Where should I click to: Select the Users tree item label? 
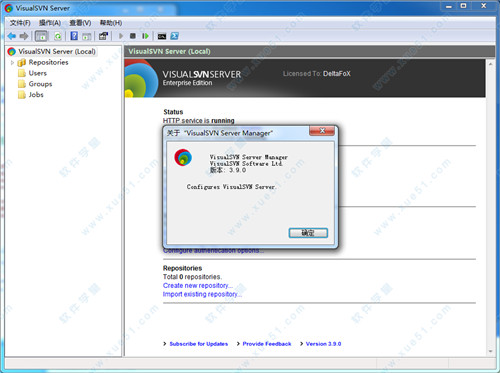(38, 73)
